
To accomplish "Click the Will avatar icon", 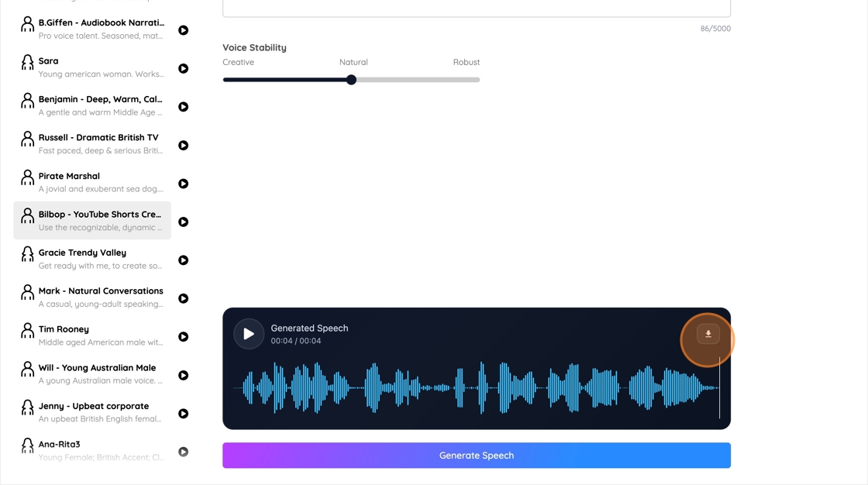I will (x=27, y=369).
